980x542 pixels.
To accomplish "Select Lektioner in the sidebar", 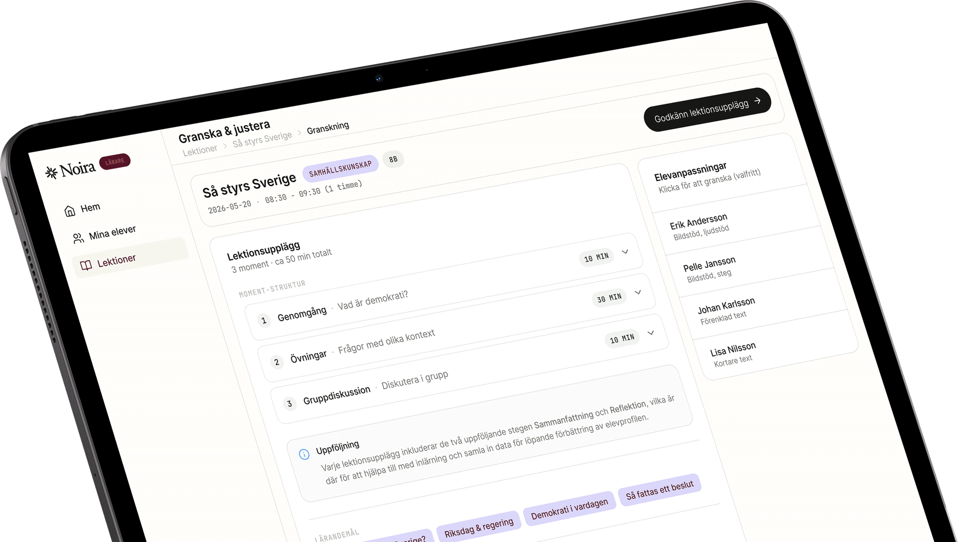I will point(130,258).
